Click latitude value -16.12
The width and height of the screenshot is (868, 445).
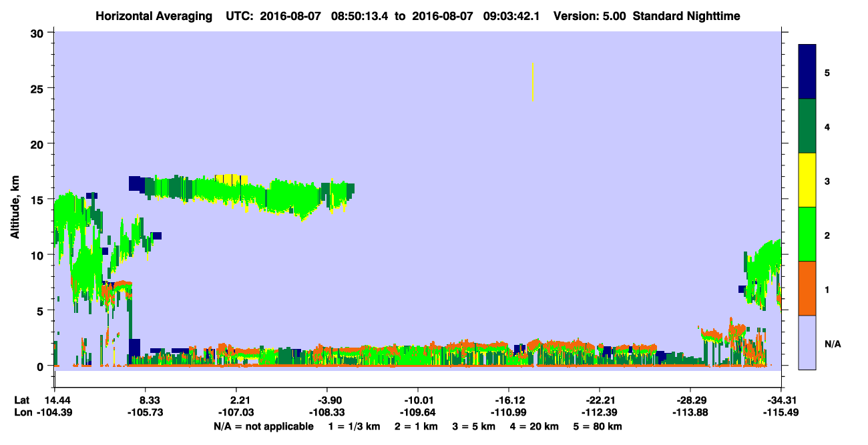pos(509,400)
